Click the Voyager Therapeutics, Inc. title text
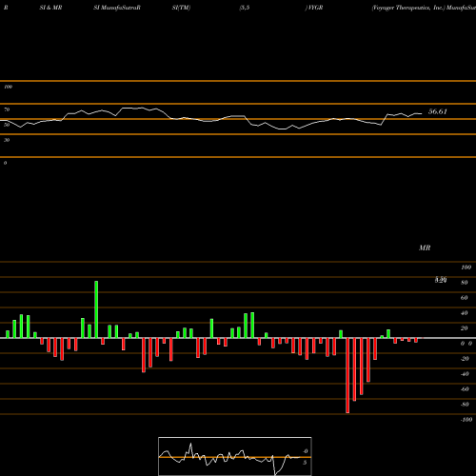476x476 pixels. (x=408, y=8)
